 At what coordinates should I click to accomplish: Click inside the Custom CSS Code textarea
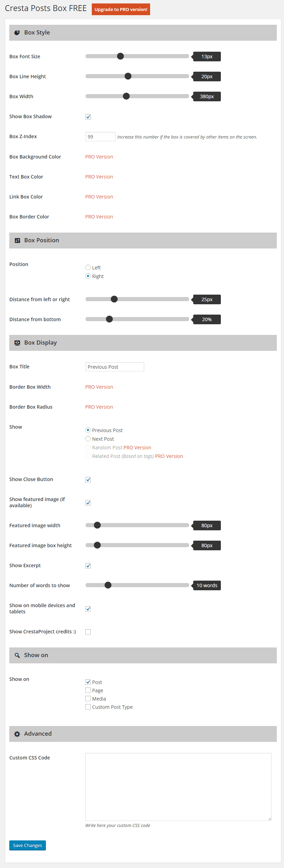pyautogui.click(x=178, y=787)
